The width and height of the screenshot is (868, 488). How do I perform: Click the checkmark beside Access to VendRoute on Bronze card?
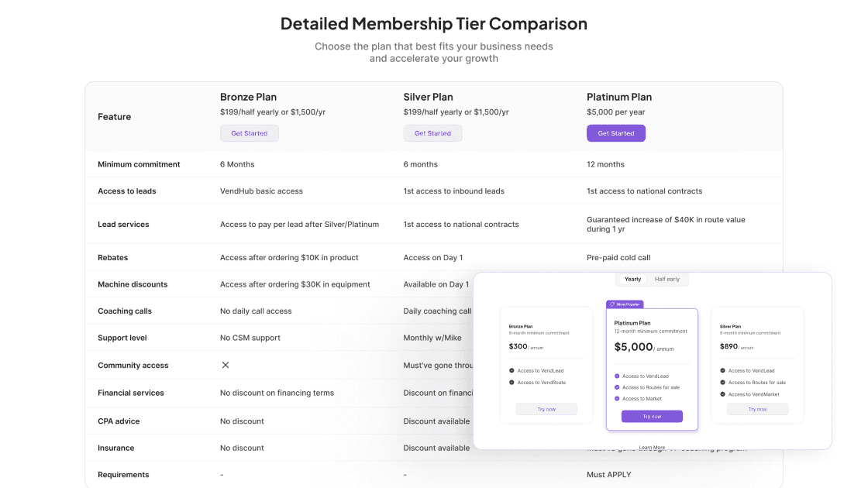(x=511, y=383)
